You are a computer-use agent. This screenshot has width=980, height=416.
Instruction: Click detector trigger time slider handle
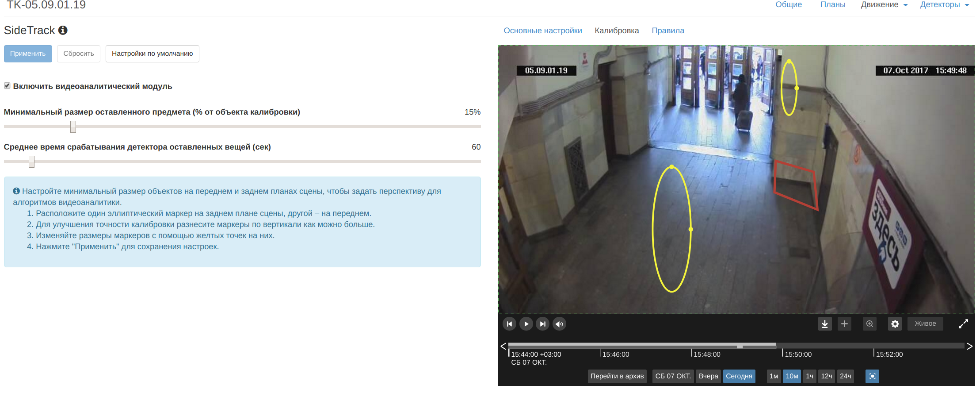coord(31,162)
